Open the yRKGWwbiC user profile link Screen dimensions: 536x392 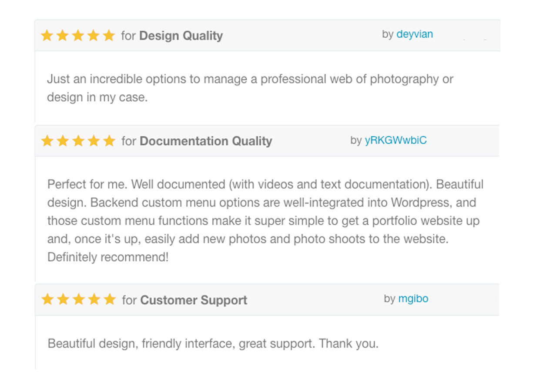click(x=396, y=140)
